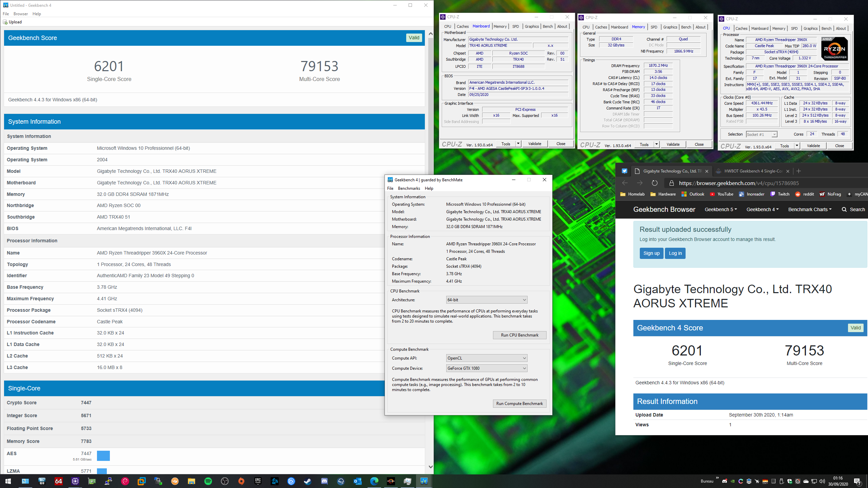Open NVIDIA tray icon
This screenshot has width=868, height=488.
tap(732, 481)
